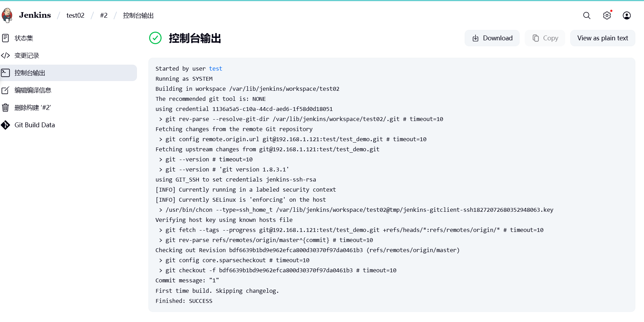Go to build #2 breadcrumb
Viewport: 644px width, 322px height.
click(104, 15)
